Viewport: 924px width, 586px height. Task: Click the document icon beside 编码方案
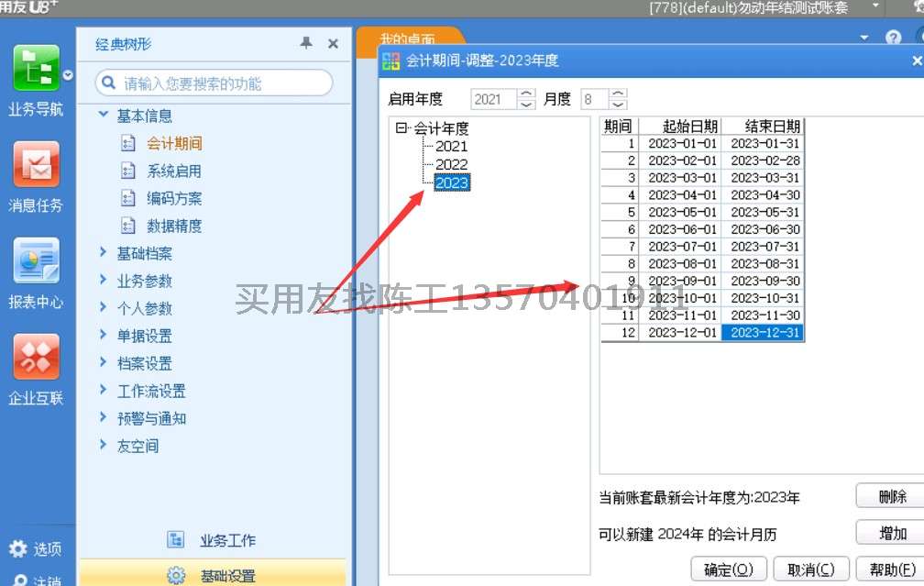pyautogui.click(x=128, y=198)
